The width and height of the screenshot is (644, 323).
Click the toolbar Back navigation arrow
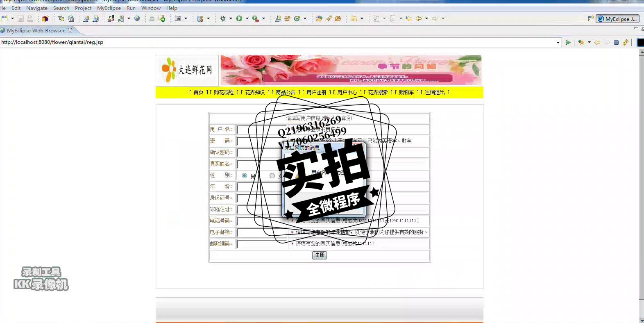click(419, 18)
